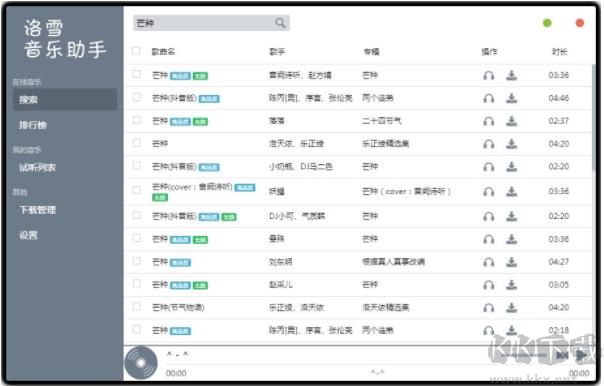Select the checkbox for 小奶瓶 track

tap(137, 165)
